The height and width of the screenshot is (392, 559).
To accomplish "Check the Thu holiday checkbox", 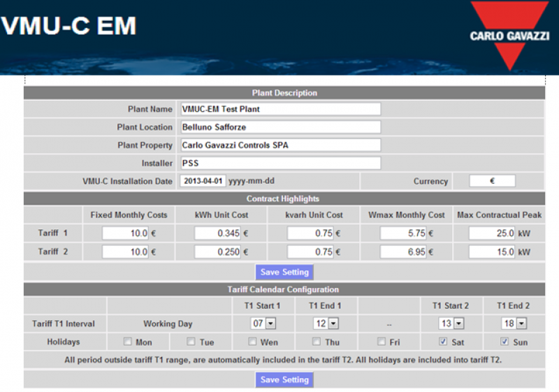I will pos(317,342).
